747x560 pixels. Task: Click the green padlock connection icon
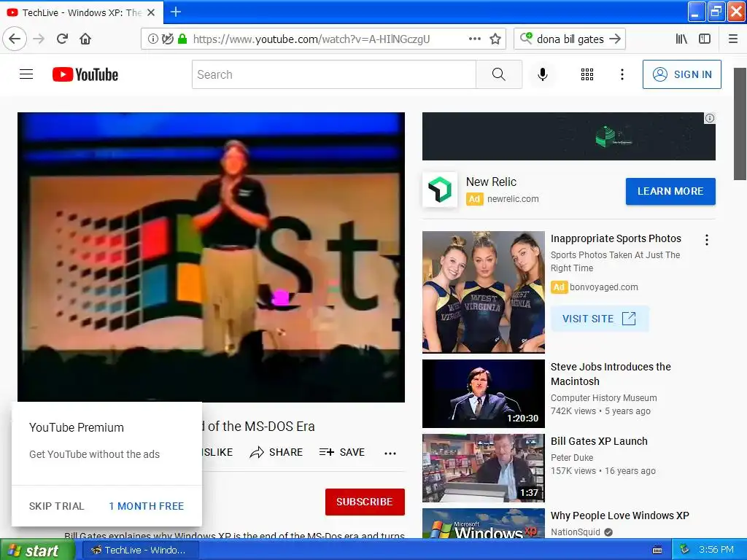point(182,39)
